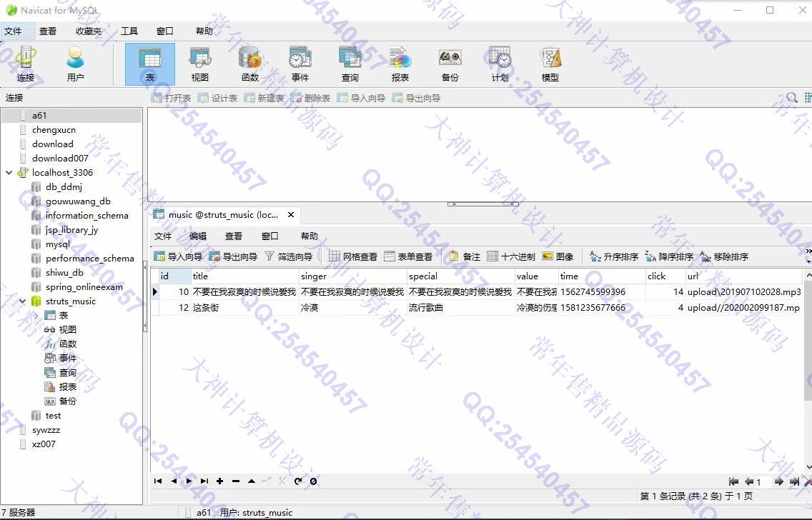Open 编辑 menu in table window
This screenshot has width=812, height=520.
pos(198,236)
